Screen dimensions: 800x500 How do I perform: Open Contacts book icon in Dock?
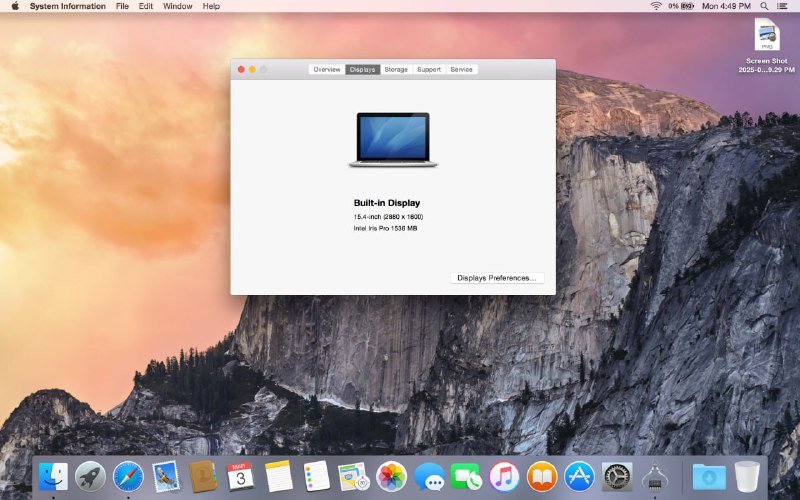point(203,477)
